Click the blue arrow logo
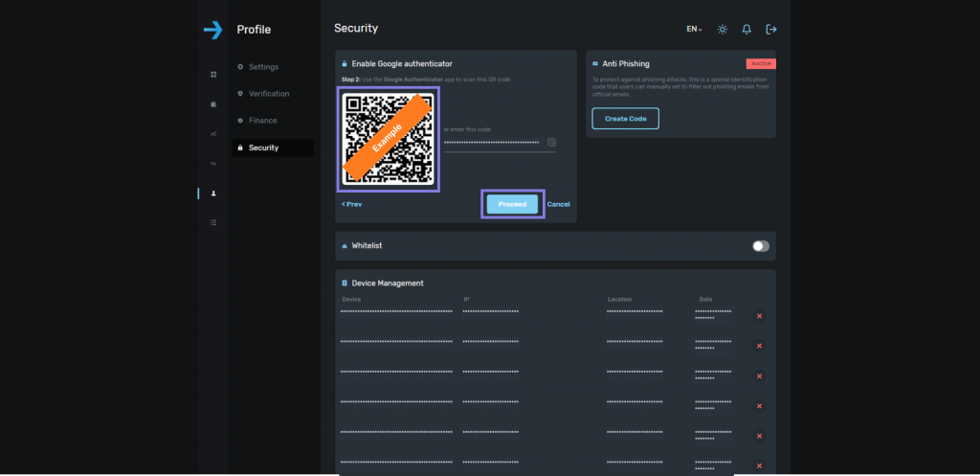Image resolution: width=980 pixels, height=476 pixels. [213, 30]
